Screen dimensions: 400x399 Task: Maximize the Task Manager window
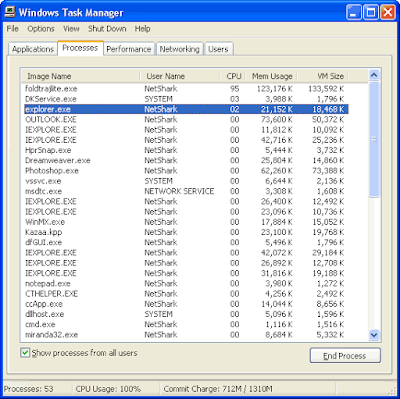371,13
